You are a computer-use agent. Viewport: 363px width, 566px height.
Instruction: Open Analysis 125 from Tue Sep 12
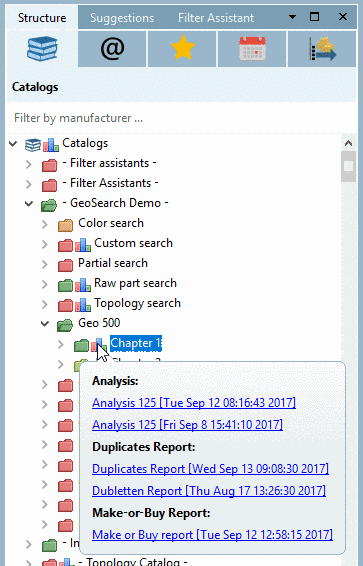coord(194,402)
